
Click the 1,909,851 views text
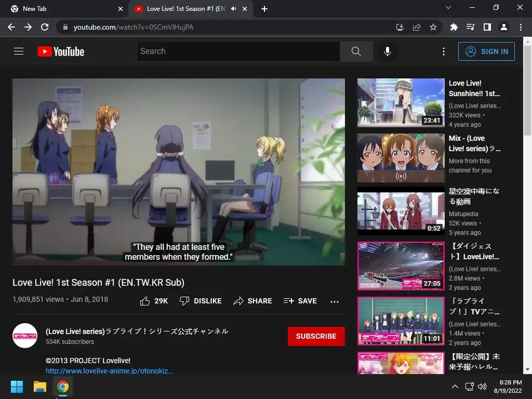tap(38, 299)
